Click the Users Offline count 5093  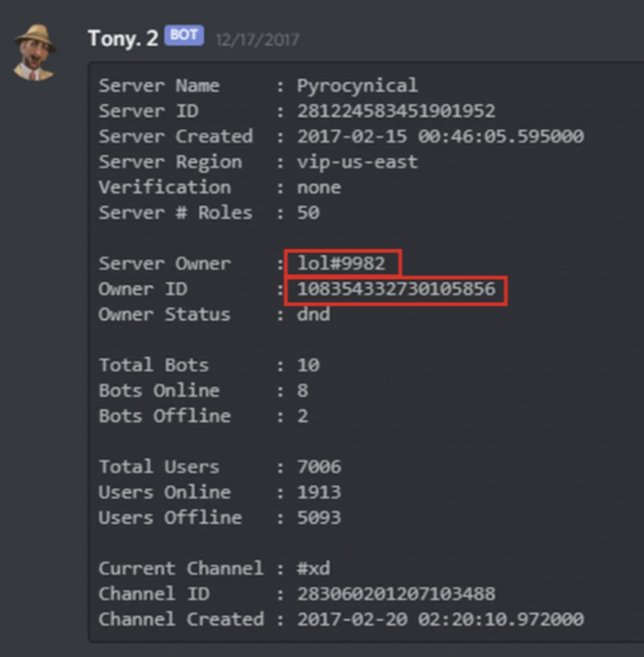click(319, 518)
